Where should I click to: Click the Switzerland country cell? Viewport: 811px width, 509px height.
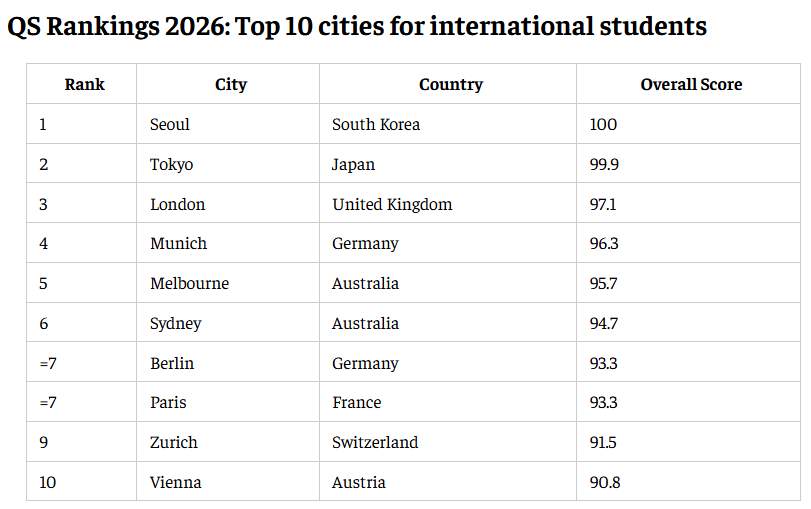tap(448, 442)
